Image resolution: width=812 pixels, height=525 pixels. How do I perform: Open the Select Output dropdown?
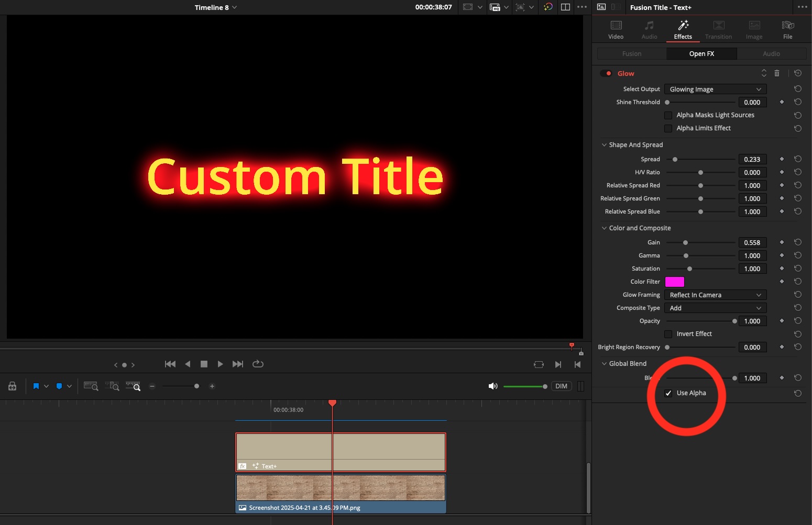click(x=715, y=90)
